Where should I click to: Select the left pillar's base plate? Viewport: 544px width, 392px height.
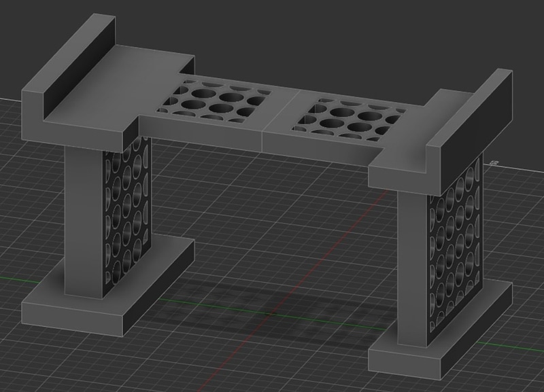point(108,286)
